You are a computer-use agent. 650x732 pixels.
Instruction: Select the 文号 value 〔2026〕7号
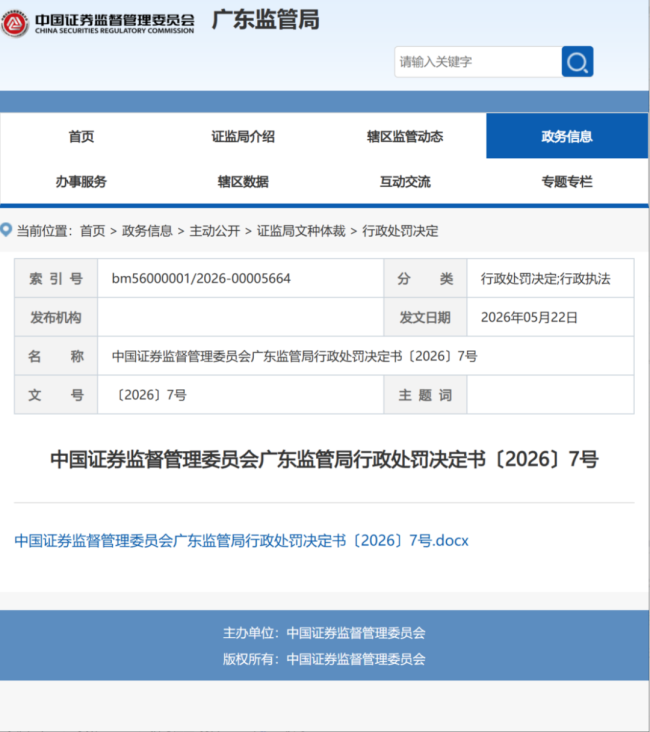click(149, 395)
